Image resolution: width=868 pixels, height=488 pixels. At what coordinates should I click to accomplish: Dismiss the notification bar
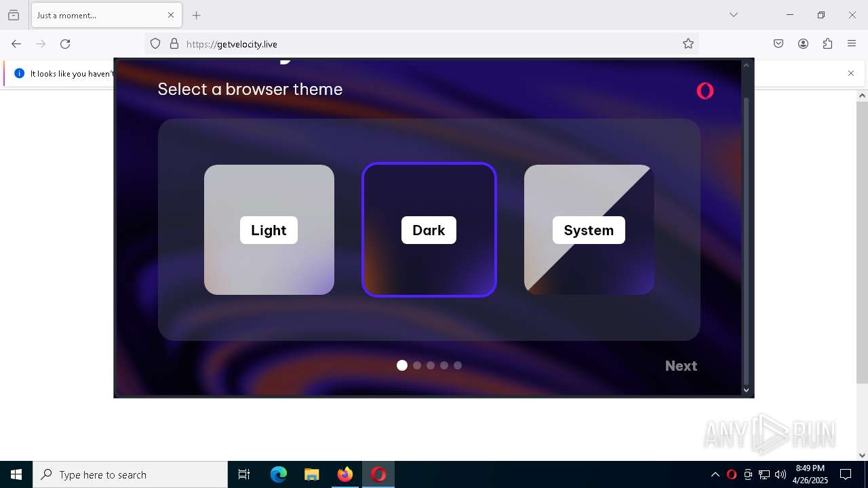[x=851, y=73]
